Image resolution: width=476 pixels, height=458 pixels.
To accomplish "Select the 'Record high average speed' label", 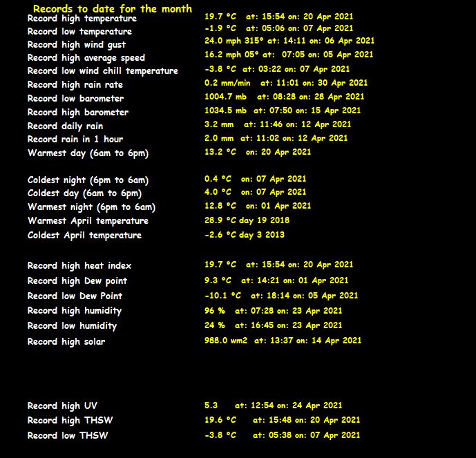I will (x=86, y=57).
